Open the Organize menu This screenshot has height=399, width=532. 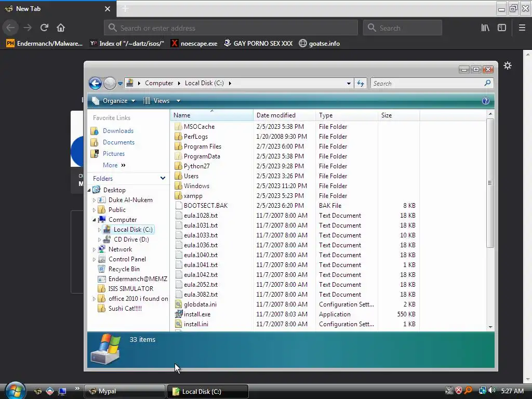pos(114,101)
